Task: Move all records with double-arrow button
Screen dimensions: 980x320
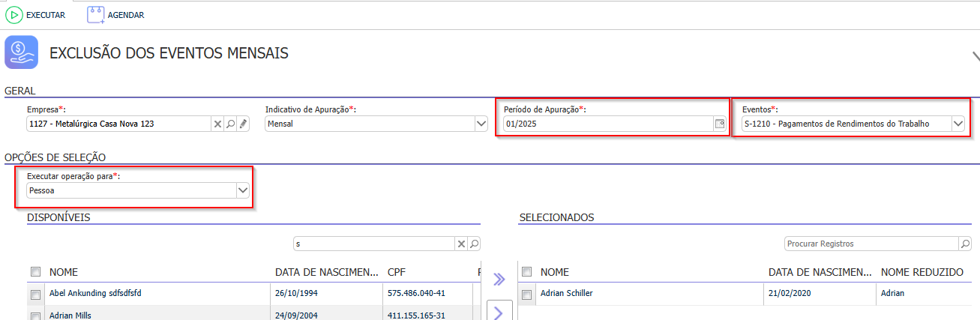Action: click(499, 280)
